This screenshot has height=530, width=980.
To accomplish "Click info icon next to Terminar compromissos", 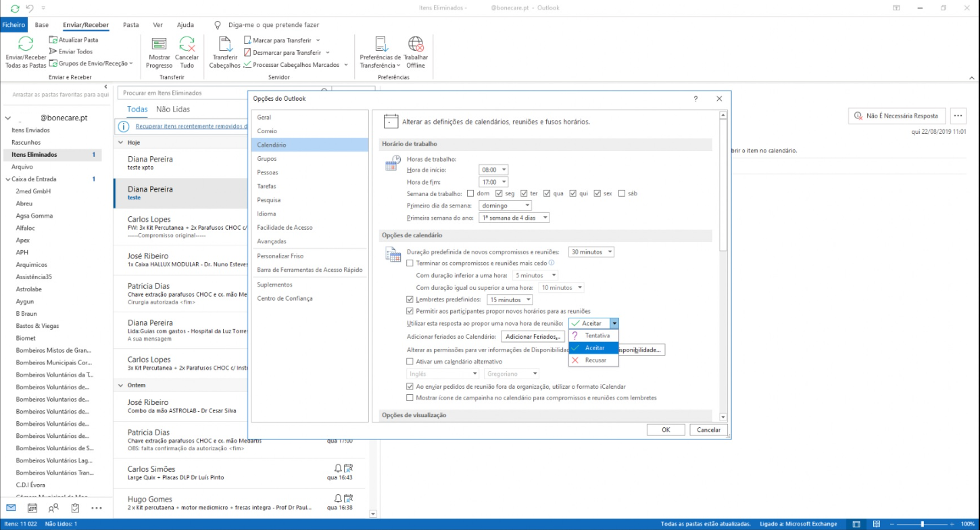I will [x=552, y=263].
